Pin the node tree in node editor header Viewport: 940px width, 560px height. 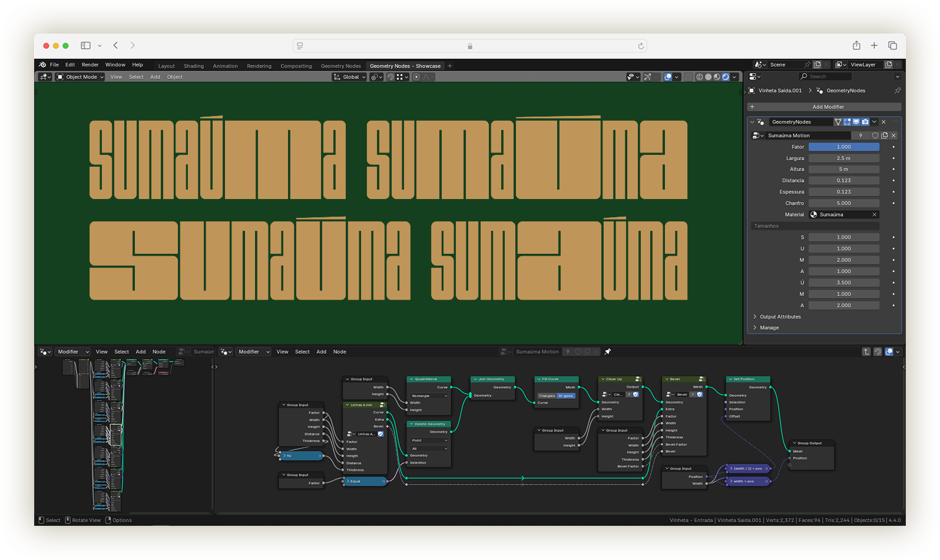tap(608, 352)
